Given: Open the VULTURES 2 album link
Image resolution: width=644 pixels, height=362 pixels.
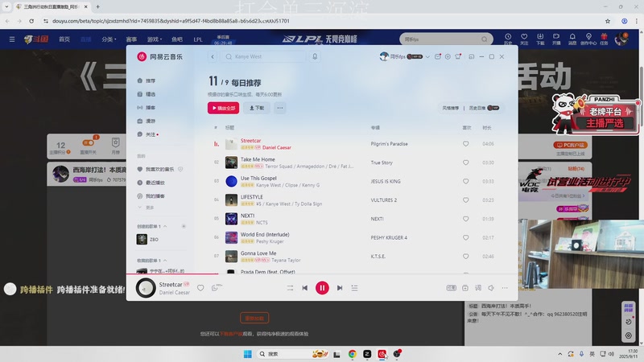Looking at the screenshot, I should pos(384,200).
